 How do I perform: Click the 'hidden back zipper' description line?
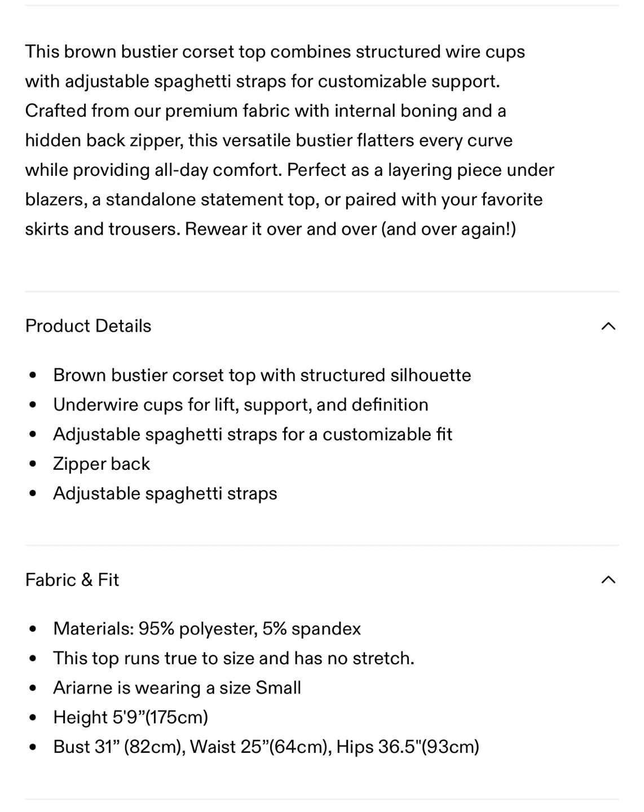click(268, 140)
